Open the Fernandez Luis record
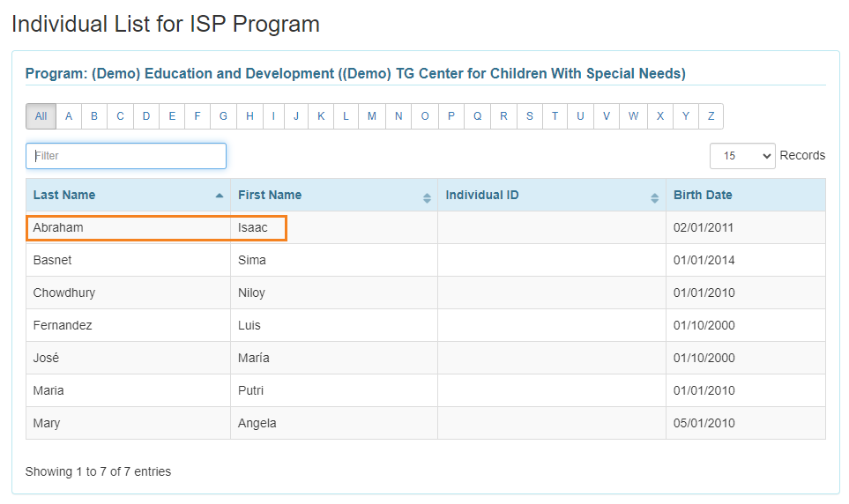The height and width of the screenshot is (504, 849). click(x=426, y=325)
